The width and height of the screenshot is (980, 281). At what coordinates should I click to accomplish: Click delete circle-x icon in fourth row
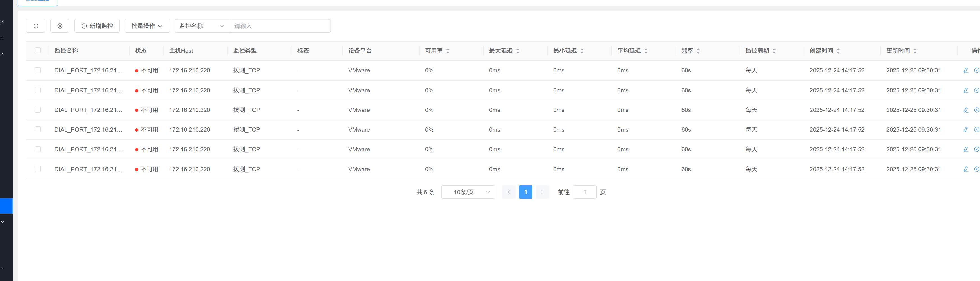click(977, 129)
